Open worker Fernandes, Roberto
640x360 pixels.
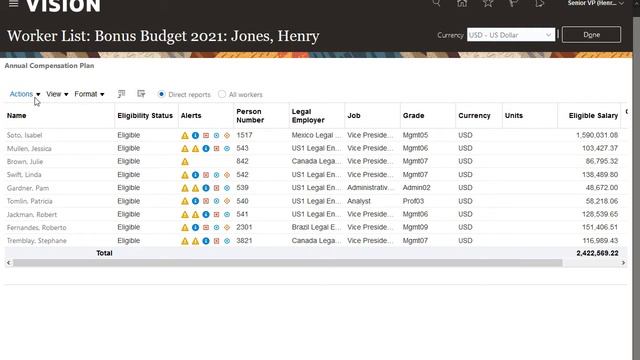tap(36, 227)
